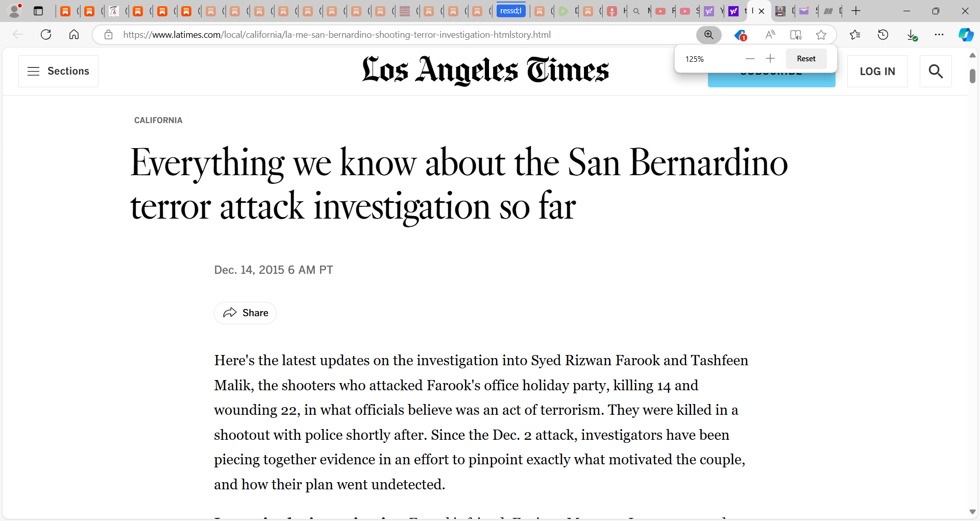Focus the address bar URL field
Image resolution: width=980 pixels, height=521 pixels.
[337, 35]
